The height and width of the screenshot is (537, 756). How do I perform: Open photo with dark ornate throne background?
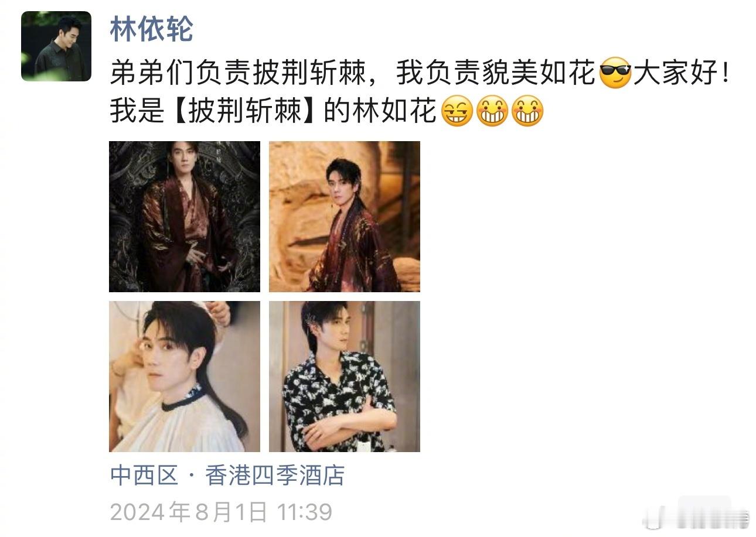point(185,217)
